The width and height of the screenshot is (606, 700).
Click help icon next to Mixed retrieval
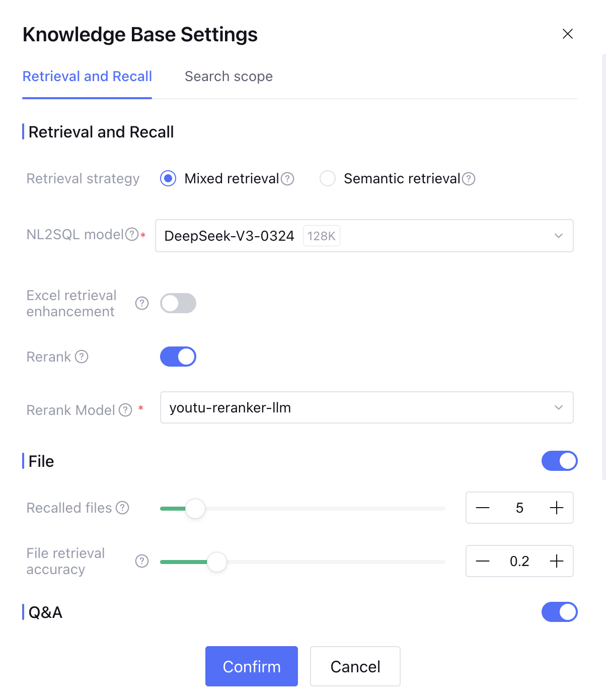pyautogui.click(x=287, y=179)
